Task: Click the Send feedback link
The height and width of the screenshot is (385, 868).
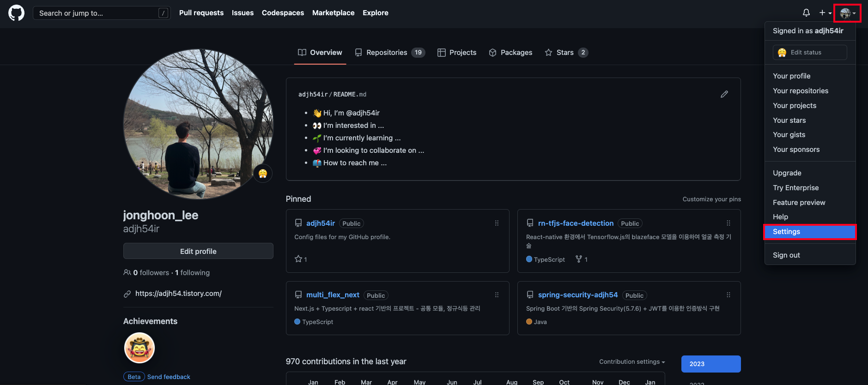Action: coord(169,377)
